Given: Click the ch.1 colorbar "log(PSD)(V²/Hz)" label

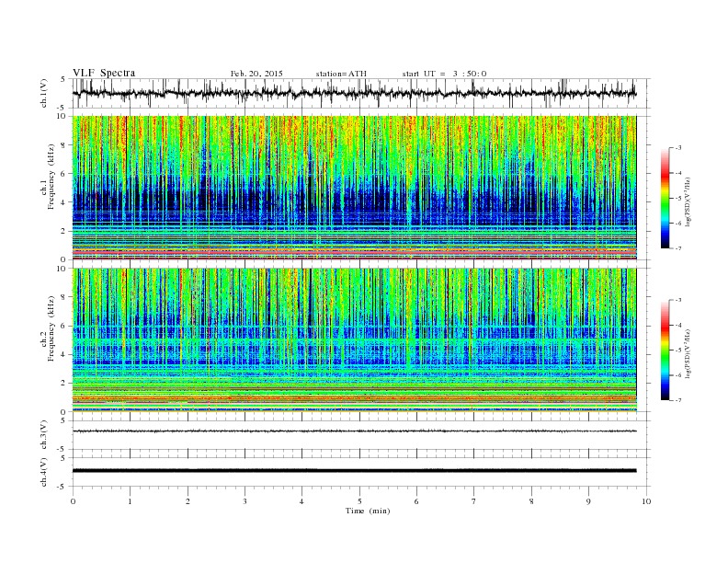Looking at the screenshot, I should pos(688,201).
